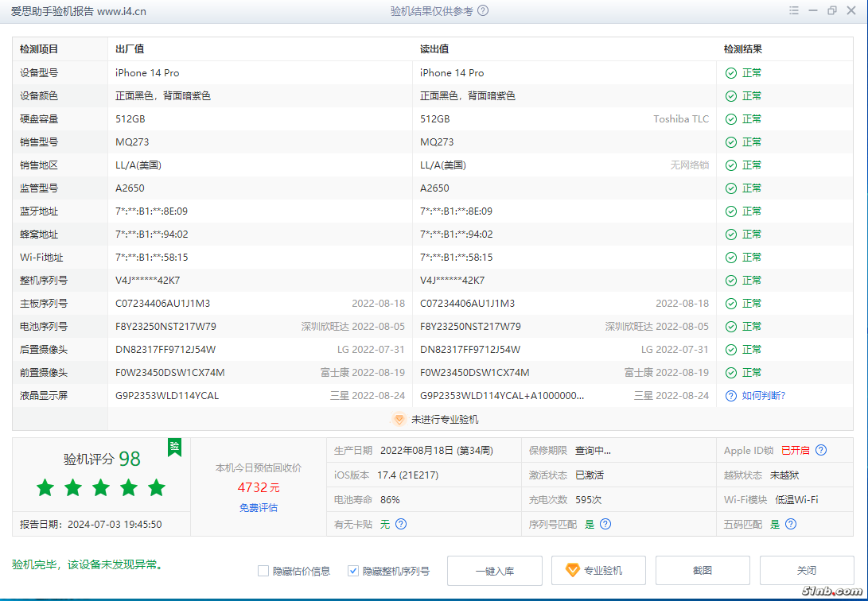
Task: Click the 查询中... warranty status
Action: tap(593, 451)
